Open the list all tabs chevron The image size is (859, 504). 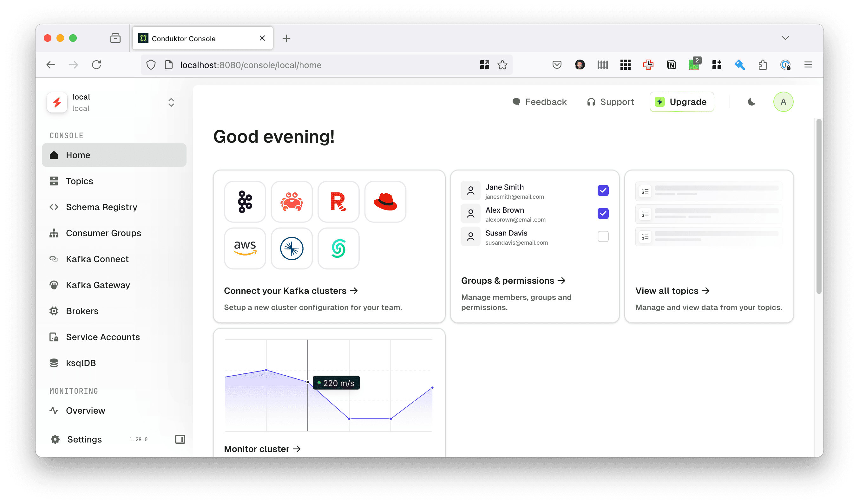pos(785,38)
